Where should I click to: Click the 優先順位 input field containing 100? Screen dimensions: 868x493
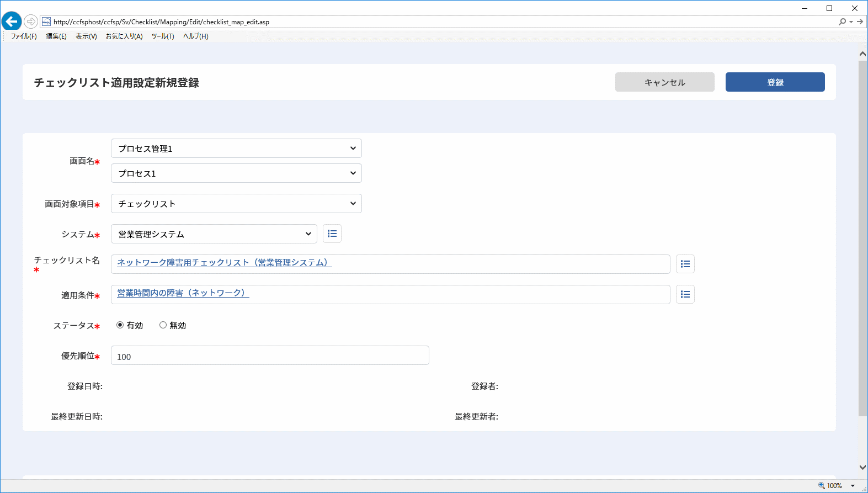270,356
